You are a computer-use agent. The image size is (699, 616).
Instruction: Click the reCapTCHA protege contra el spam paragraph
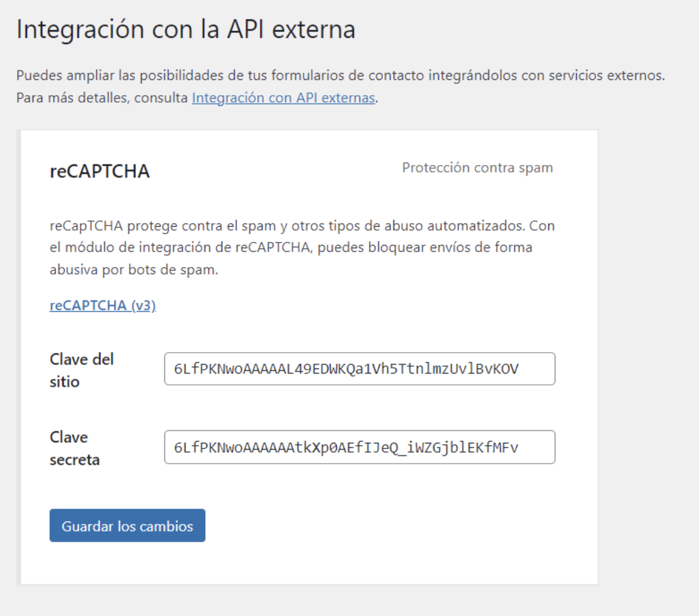coord(302,248)
